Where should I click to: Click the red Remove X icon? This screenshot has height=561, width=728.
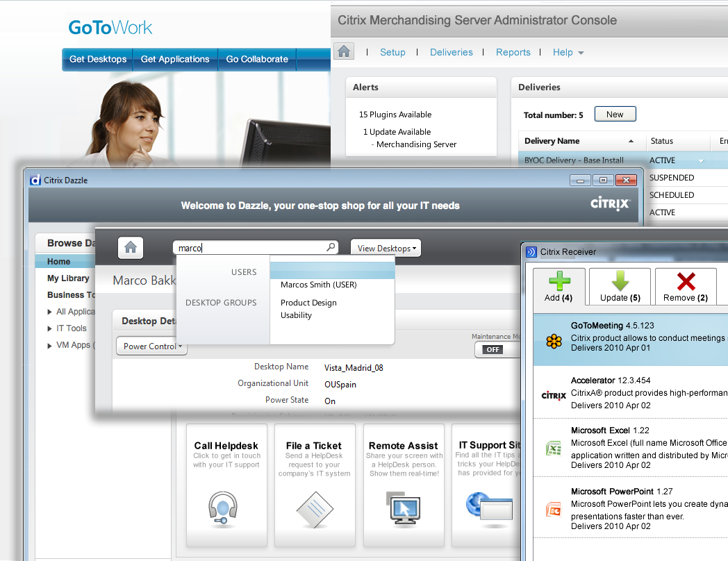[x=686, y=281]
